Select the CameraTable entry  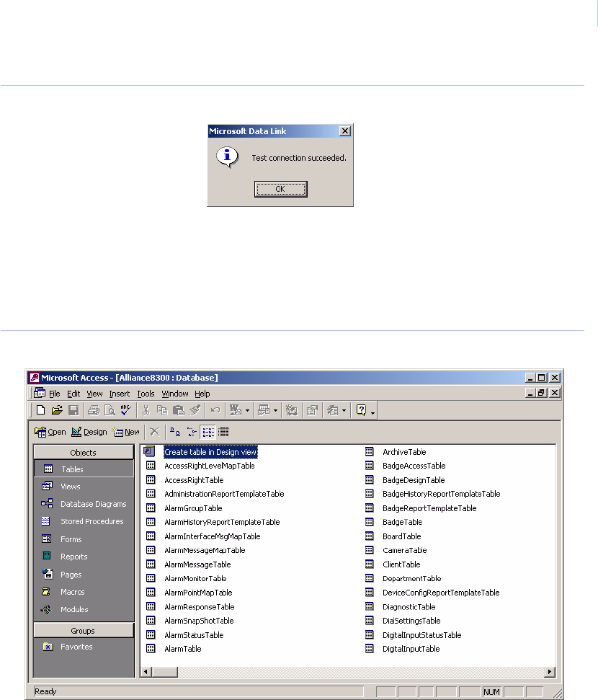tap(404, 550)
